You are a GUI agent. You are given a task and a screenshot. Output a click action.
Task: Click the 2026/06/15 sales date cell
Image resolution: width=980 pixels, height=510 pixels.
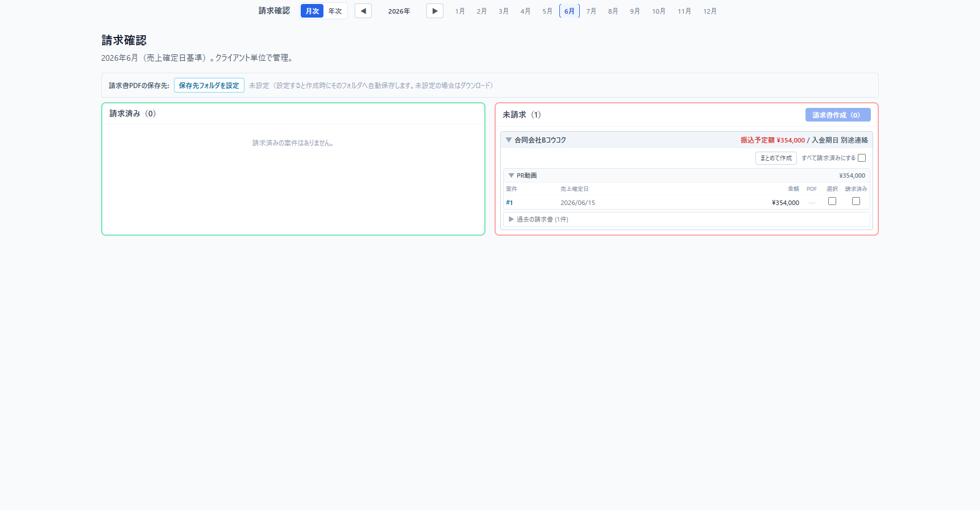pos(578,203)
